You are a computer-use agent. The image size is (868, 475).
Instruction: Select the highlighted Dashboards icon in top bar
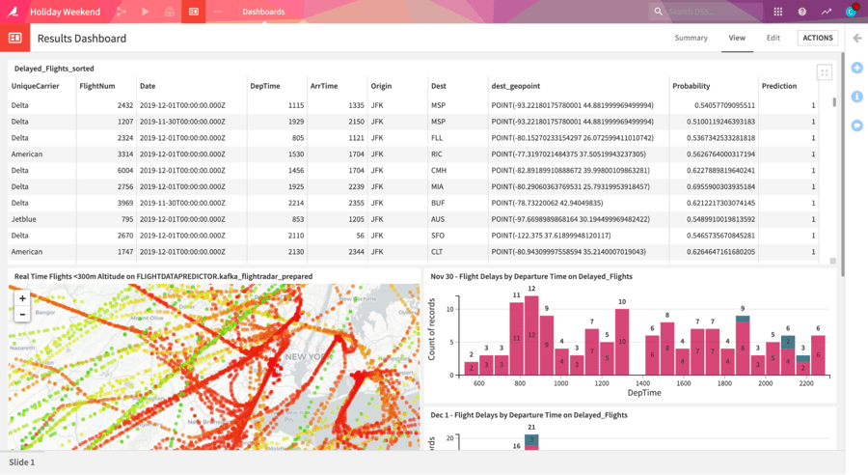click(194, 11)
